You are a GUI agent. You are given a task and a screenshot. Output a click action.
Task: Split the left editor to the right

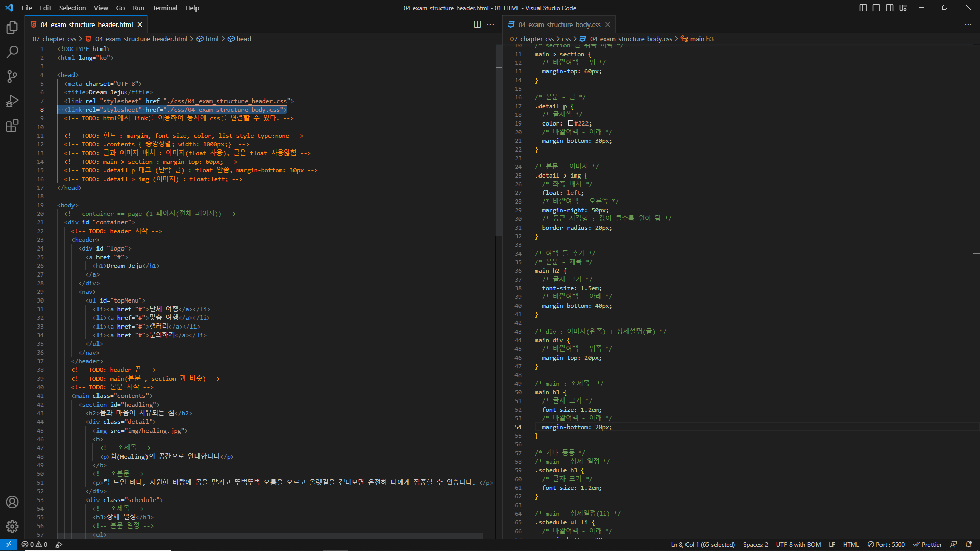pyautogui.click(x=477, y=24)
